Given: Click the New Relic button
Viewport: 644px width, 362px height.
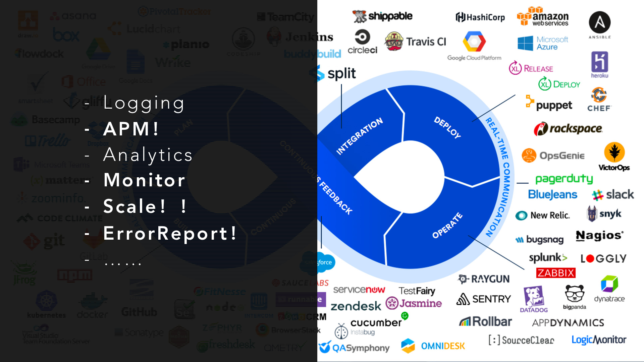Looking at the screenshot, I should 544,215.
